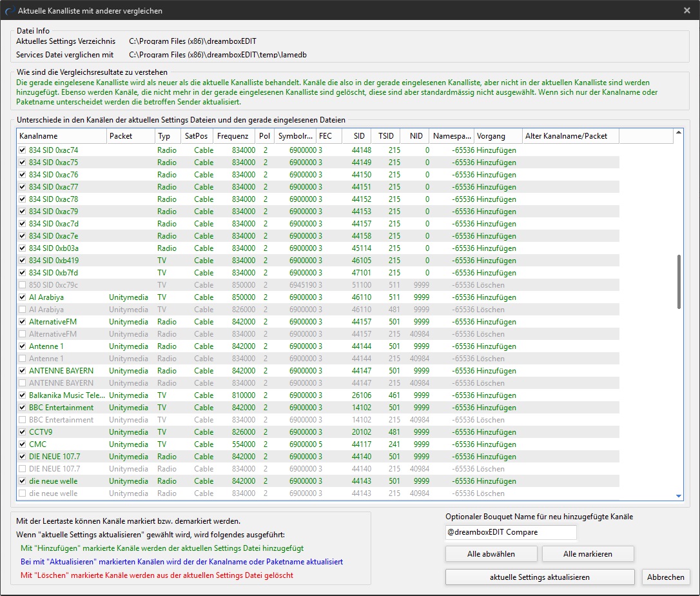Sort by the Packet column header
The width and height of the screenshot is (700, 596).
(130, 136)
